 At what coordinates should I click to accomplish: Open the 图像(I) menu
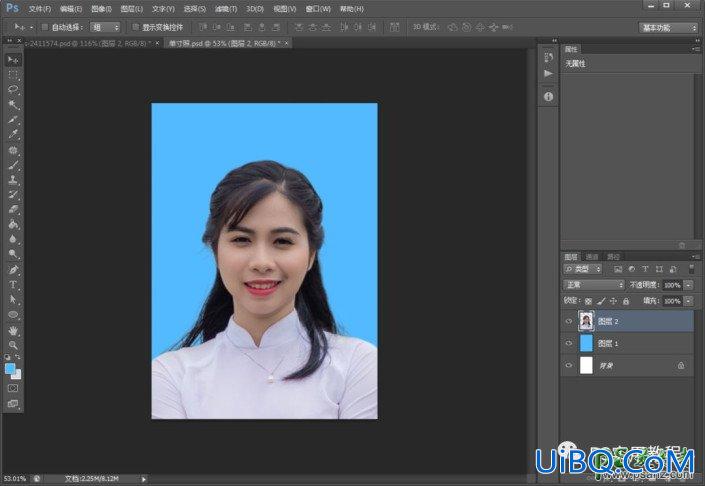pyautogui.click(x=101, y=9)
